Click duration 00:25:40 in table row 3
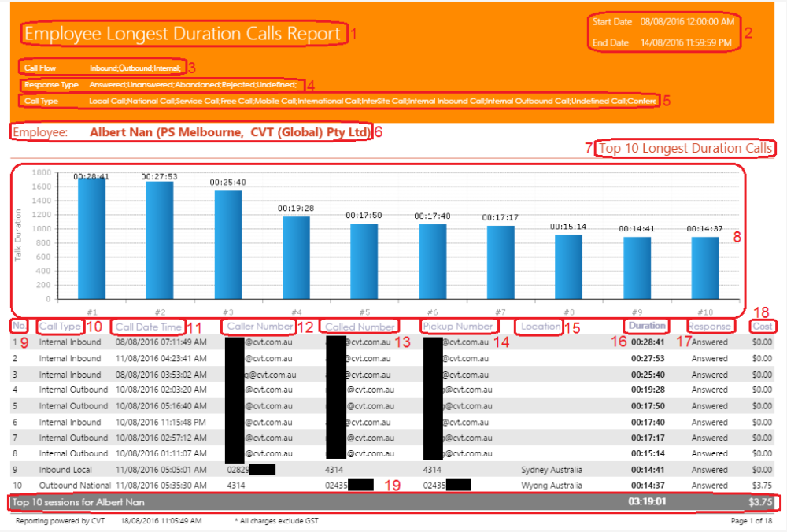The height and width of the screenshot is (532, 787). [648, 375]
